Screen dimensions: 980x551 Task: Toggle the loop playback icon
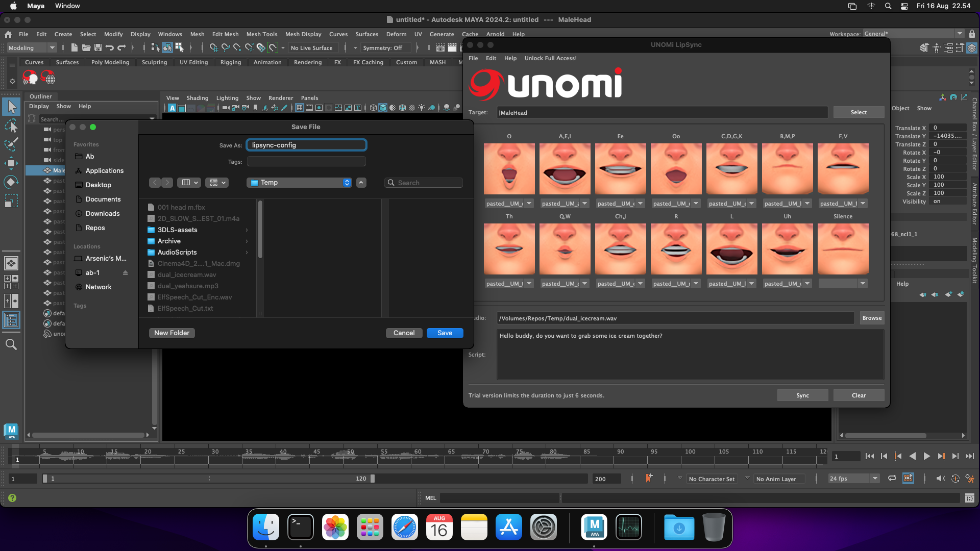click(x=892, y=479)
